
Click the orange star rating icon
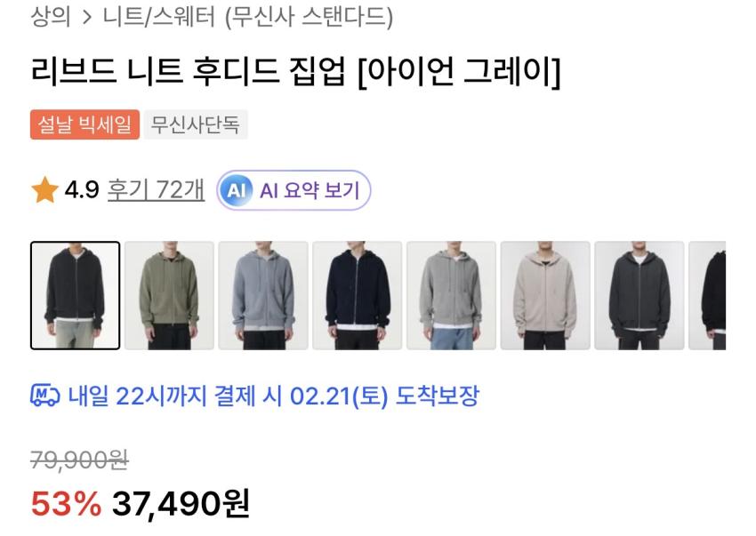(x=44, y=190)
